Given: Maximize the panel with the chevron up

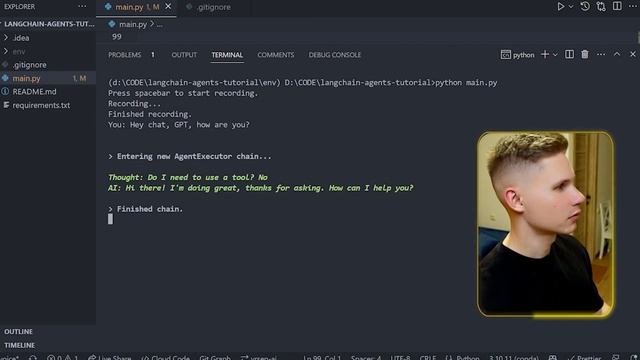Looking at the screenshot, I should click(x=617, y=54).
